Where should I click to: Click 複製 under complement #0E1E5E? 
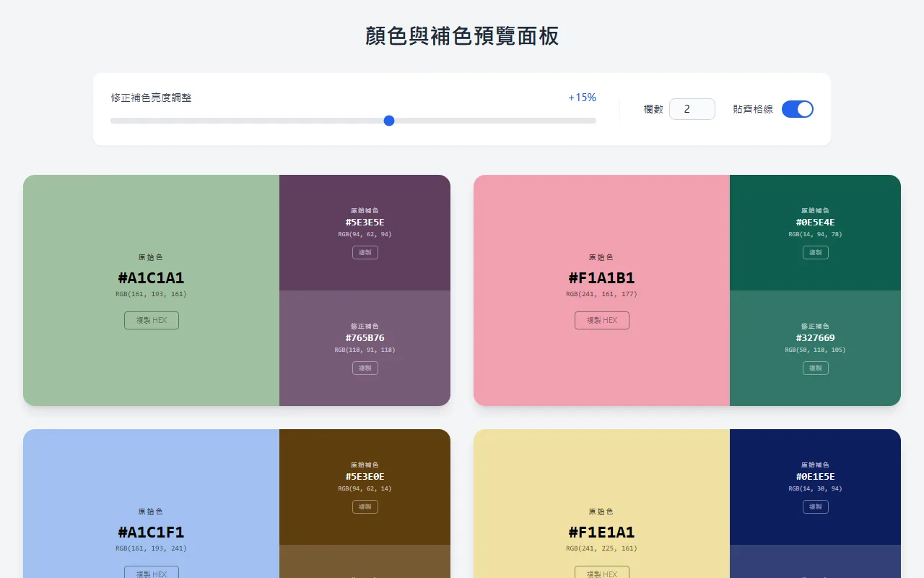(816, 506)
